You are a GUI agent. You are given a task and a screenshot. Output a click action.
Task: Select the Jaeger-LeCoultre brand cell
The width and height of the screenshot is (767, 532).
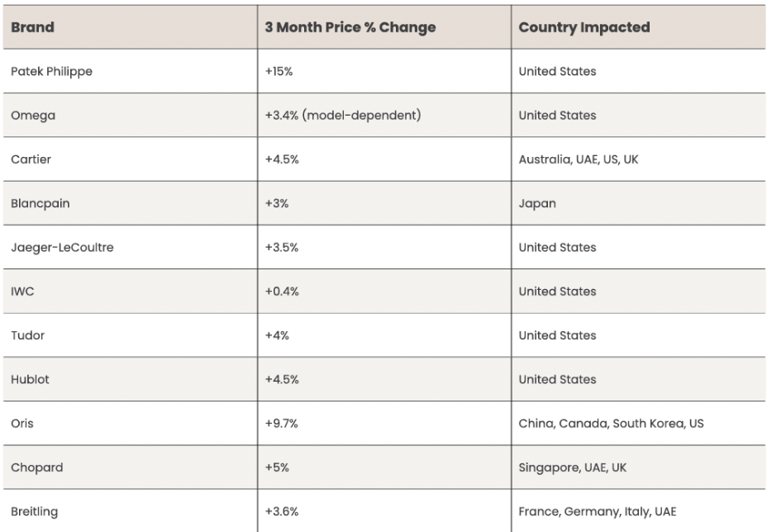[x=62, y=248]
